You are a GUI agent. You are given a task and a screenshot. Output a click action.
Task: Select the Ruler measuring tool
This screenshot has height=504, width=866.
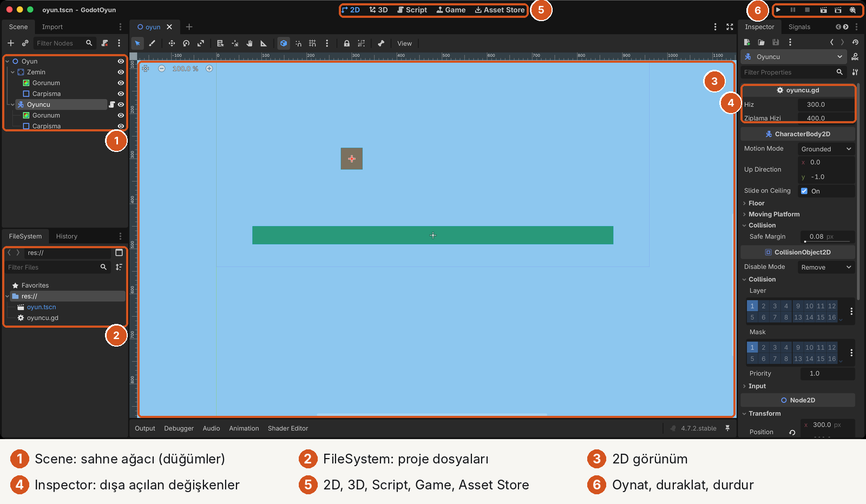click(x=264, y=43)
